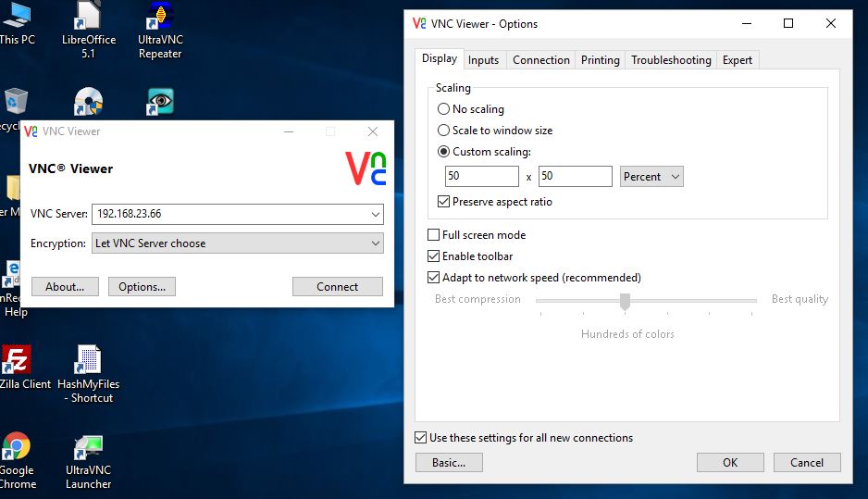Click Cancel in the Options dialog
The width and height of the screenshot is (868, 499).
coord(807,463)
